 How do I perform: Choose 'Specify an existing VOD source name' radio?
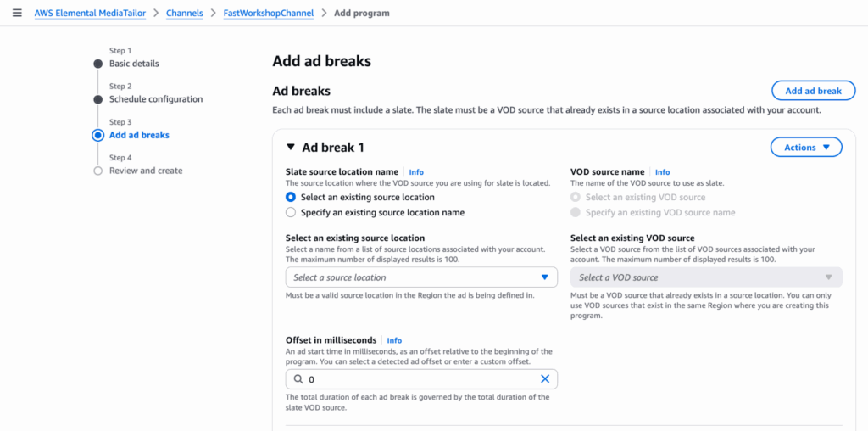[x=576, y=212]
